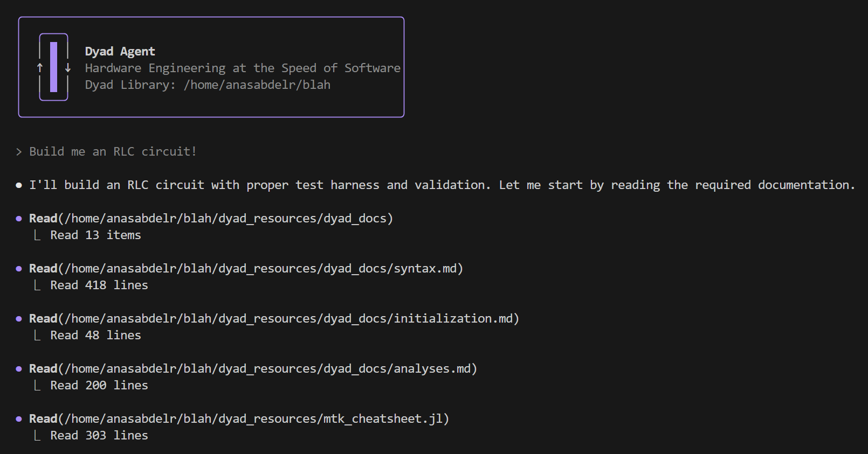The image size is (868, 454).
Task: Click the purple bullet beside analyses.md read
Action: 19,369
